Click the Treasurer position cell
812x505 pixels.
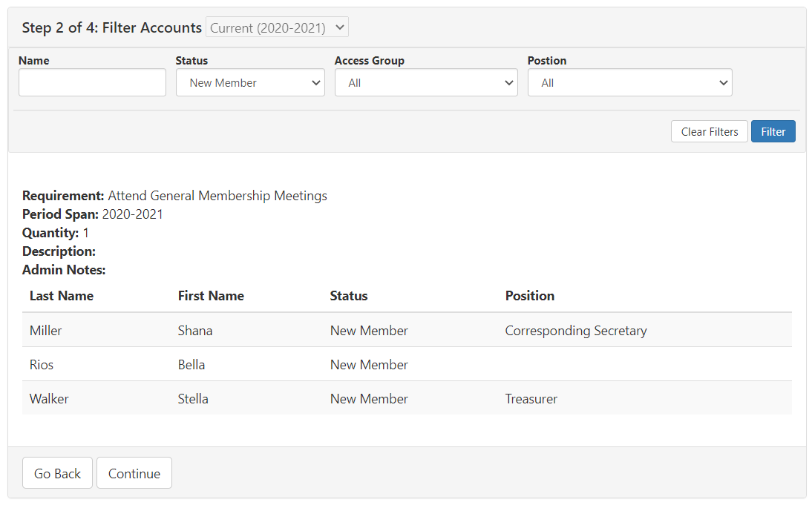click(531, 399)
